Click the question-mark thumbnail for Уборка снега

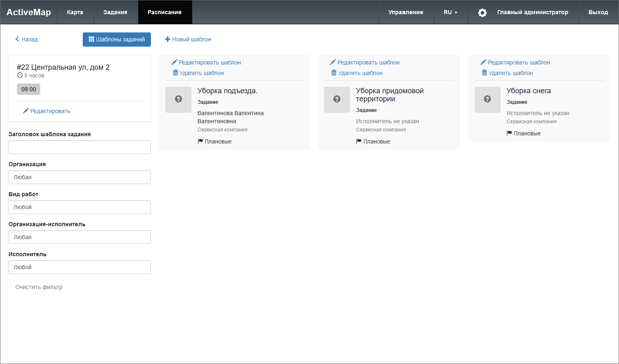pos(488,99)
